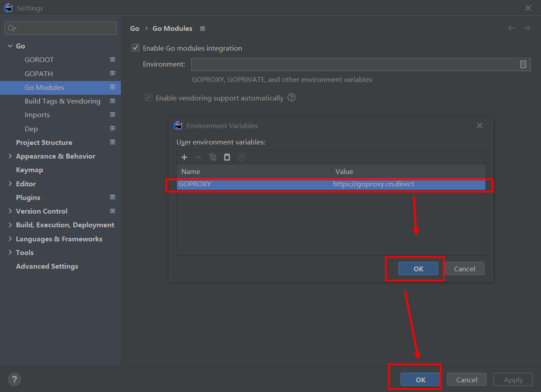The width and height of the screenshot is (541, 392).
Task: Click the settings search field
Action: pos(60,28)
